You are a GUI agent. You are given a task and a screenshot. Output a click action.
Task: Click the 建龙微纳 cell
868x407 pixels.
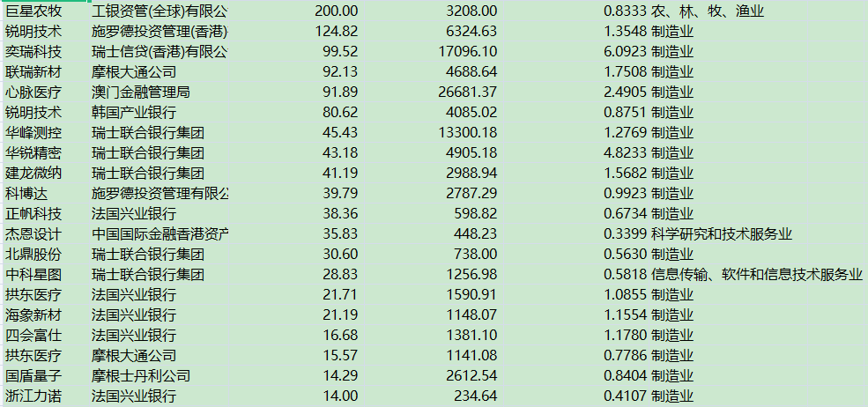[33, 173]
